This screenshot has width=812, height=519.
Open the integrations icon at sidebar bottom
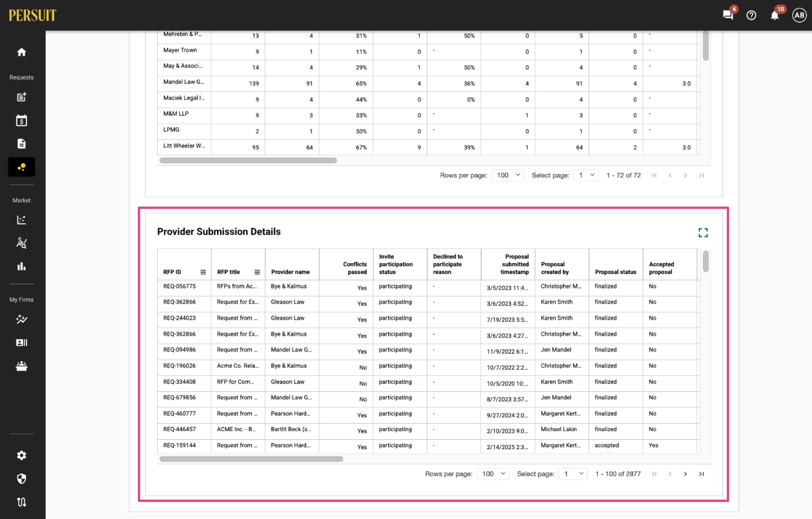tap(21, 502)
